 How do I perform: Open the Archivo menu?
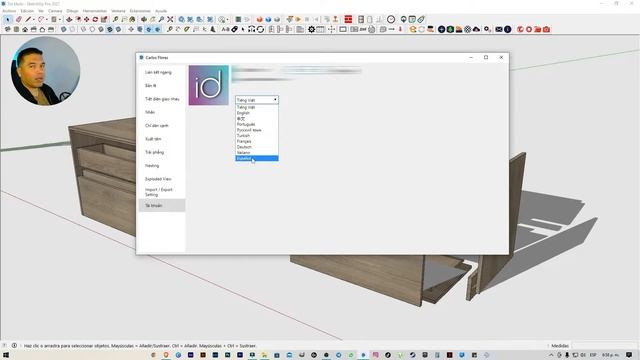coord(9,11)
